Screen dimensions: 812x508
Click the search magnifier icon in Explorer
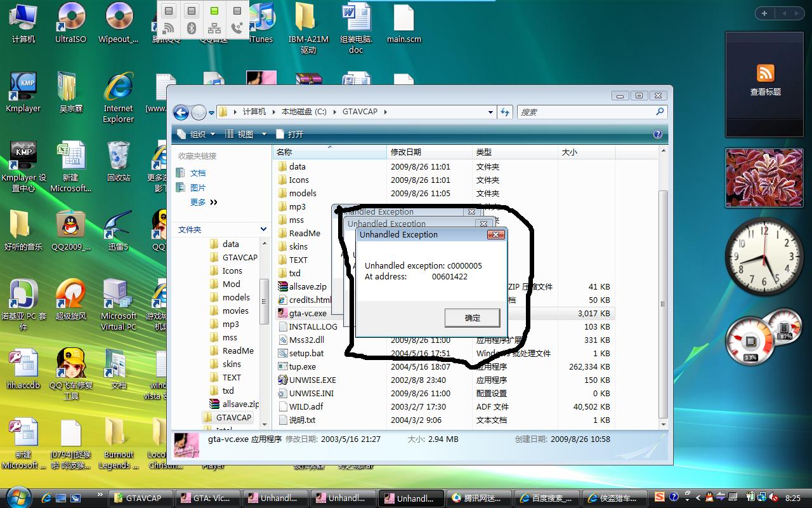pyautogui.click(x=660, y=112)
